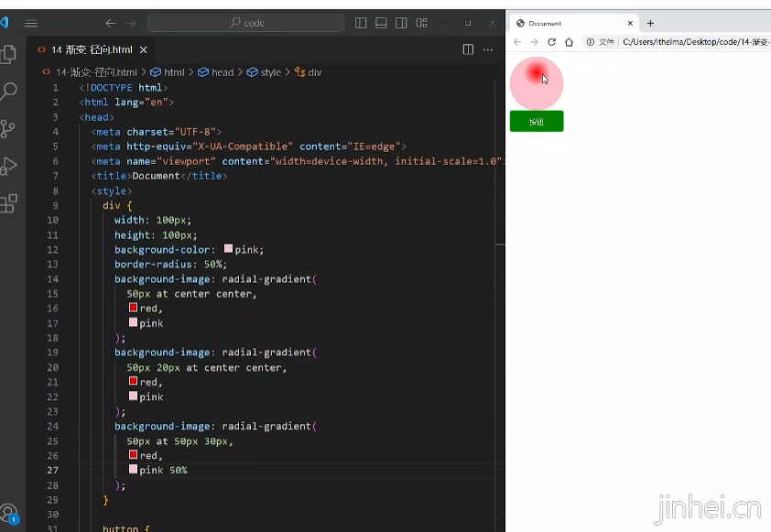Open the Accounts menu in activity bar
This screenshot has height=532, width=771.
pyautogui.click(x=9, y=514)
